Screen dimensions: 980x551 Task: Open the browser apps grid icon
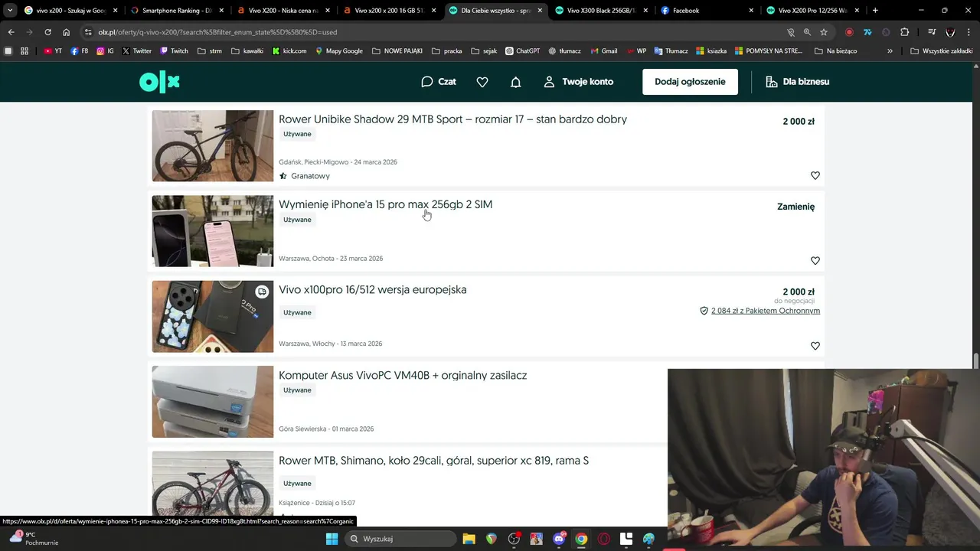(x=24, y=51)
